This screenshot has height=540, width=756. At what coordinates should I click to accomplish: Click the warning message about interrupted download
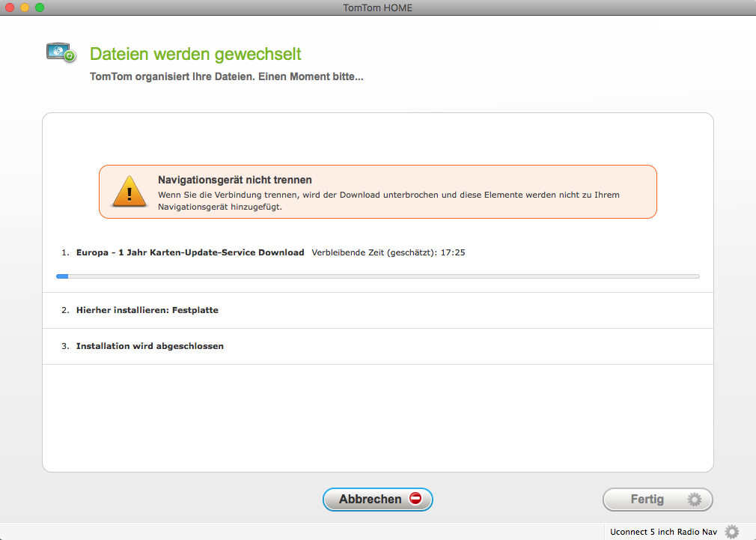(388, 201)
